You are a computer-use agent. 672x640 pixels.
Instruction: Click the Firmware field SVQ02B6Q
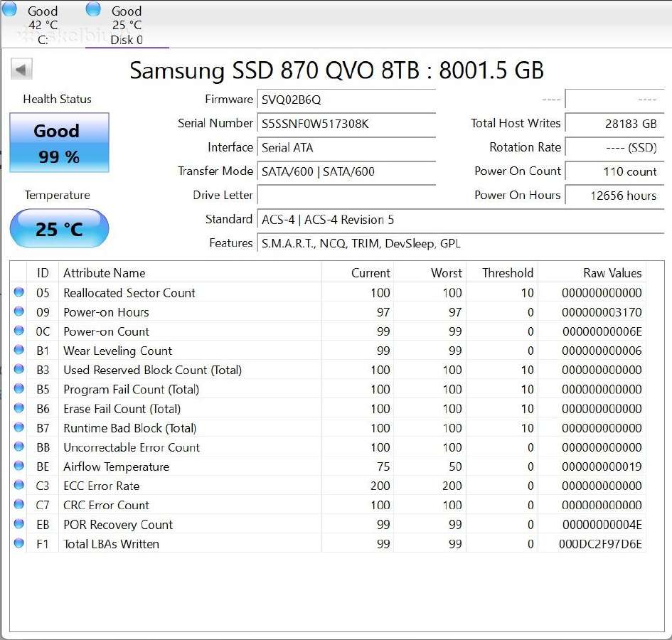pos(346,100)
